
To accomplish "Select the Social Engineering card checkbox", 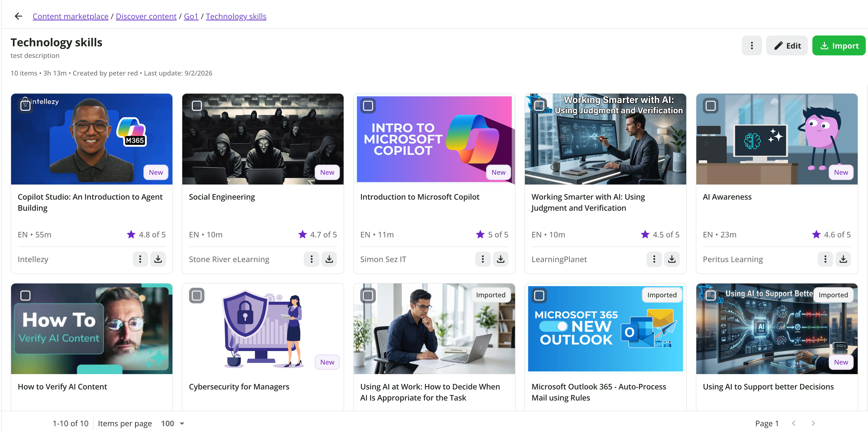I will coord(197,106).
